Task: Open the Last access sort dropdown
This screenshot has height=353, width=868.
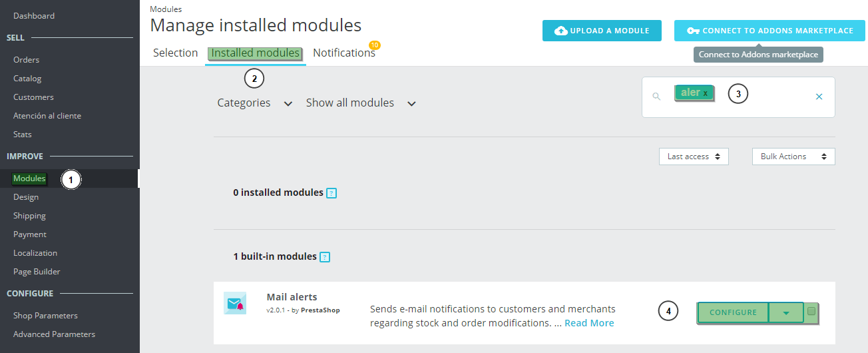Action: [x=694, y=157]
